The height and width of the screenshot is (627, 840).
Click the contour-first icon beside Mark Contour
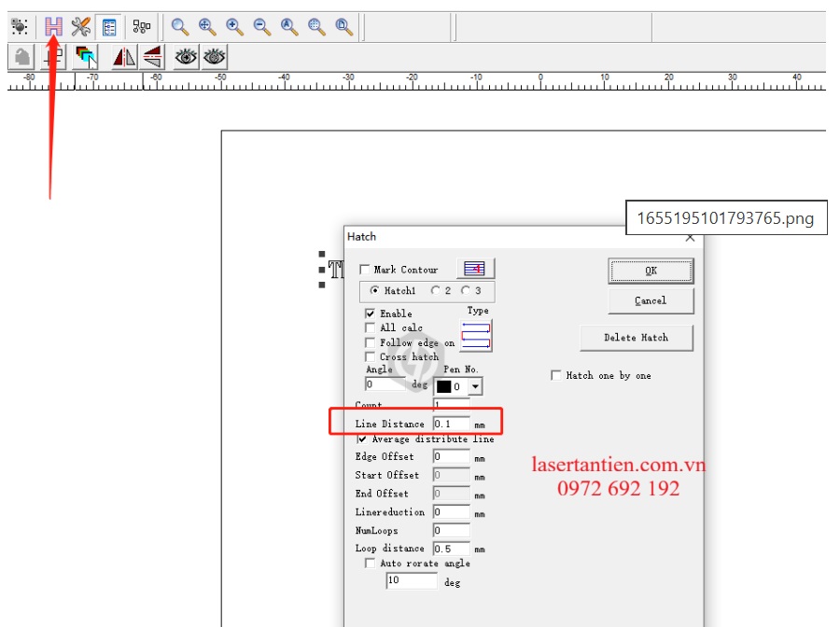[x=475, y=269]
